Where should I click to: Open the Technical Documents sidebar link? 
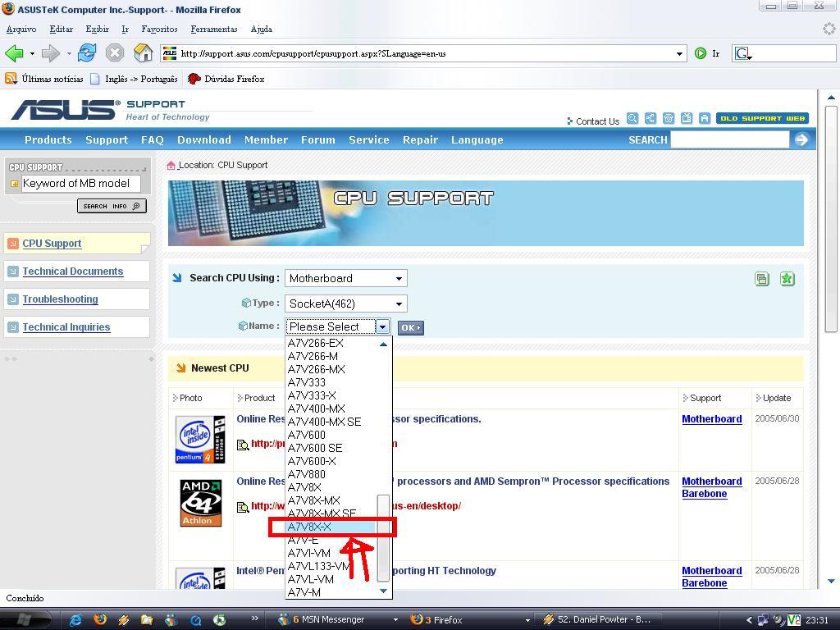click(73, 271)
